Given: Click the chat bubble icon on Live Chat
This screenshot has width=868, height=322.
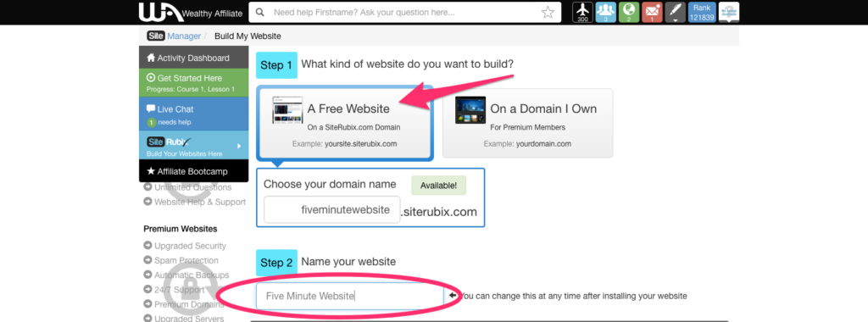Looking at the screenshot, I should [151, 109].
